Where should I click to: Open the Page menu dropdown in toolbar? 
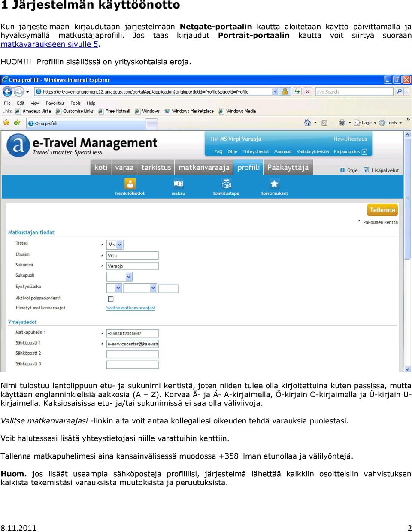[366, 123]
